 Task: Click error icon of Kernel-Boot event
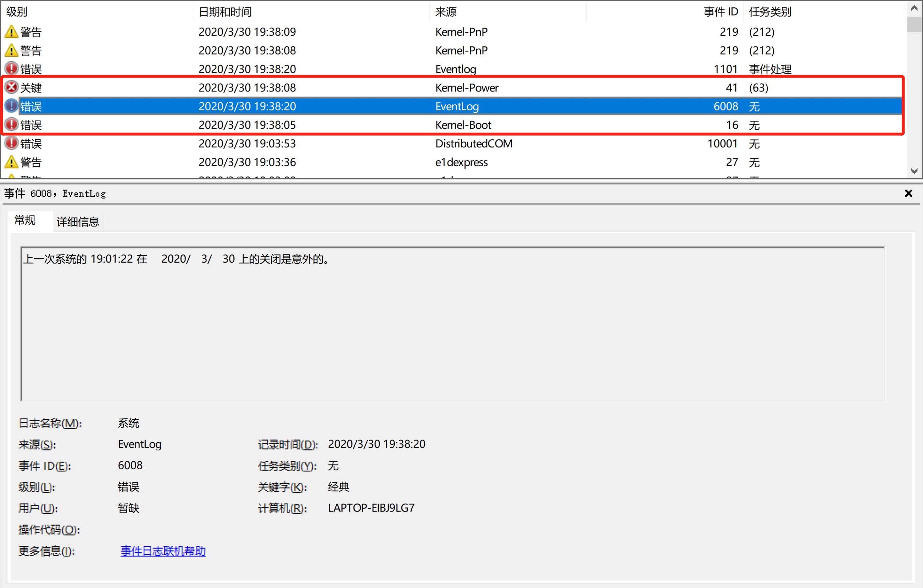click(11, 124)
